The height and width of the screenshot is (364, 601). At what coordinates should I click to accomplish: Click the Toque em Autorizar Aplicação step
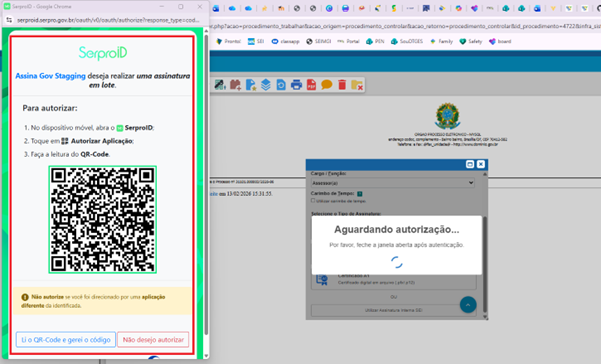coord(79,141)
